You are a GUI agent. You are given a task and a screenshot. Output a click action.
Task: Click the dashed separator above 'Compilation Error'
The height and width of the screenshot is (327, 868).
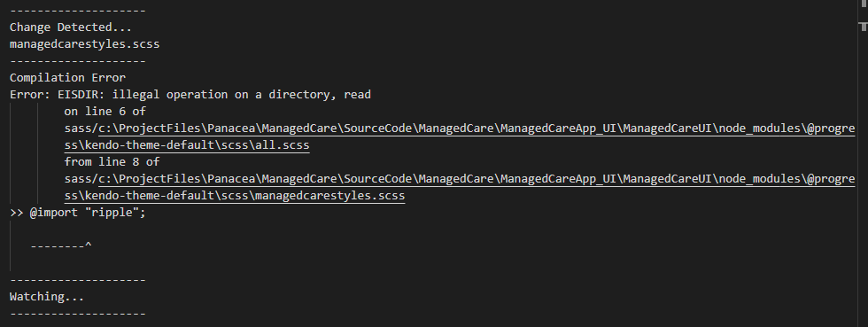coord(78,61)
